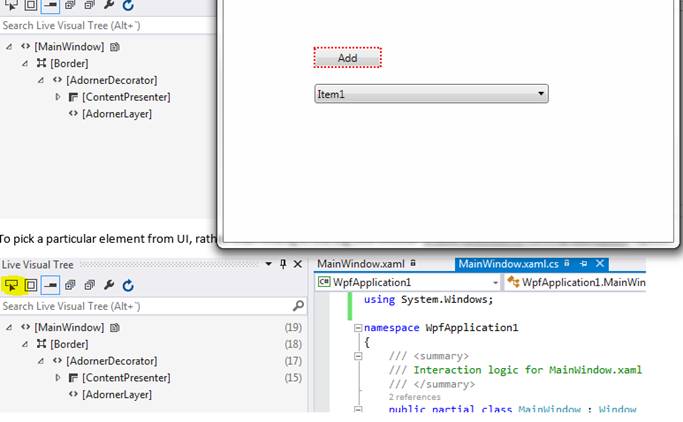Click Border element icon in upper tree
Image resolution: width=683 pixels, height=422 pixels.
41,63
